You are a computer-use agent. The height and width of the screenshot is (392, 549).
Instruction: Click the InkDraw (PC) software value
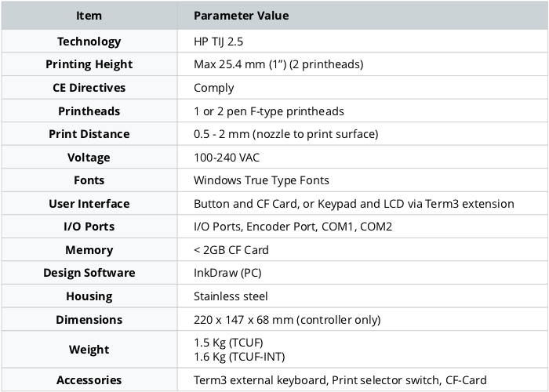[x=227, y=273]
